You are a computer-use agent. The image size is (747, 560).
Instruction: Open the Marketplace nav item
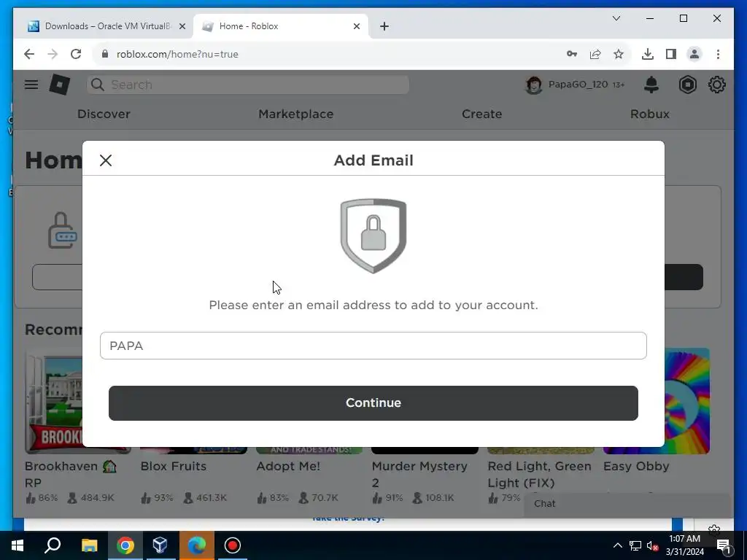coord(296,114)
